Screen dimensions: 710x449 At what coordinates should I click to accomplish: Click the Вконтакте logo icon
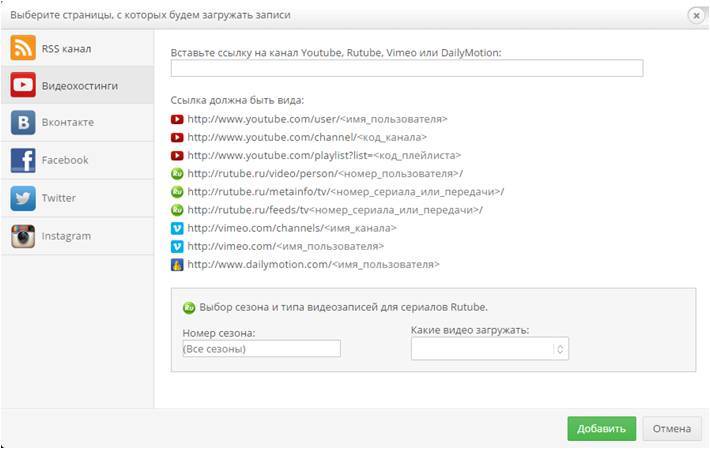pyautogui.click(x=23, y=123)
